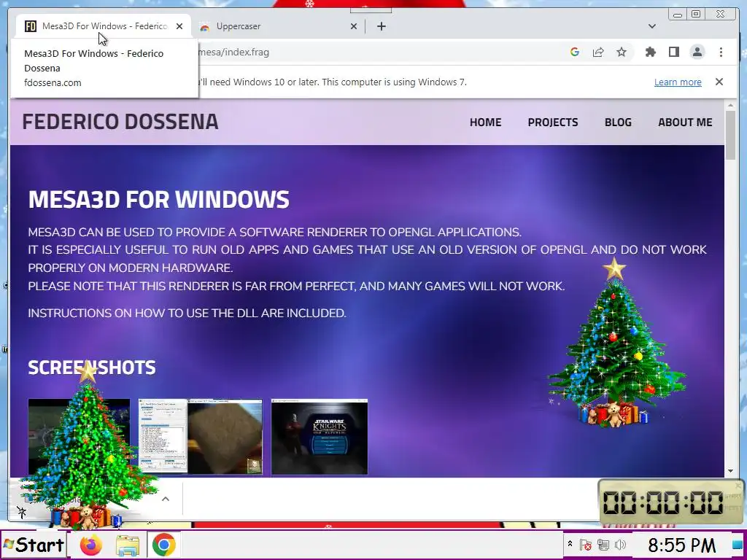Screen dimensions: 747x560
Task: Open the middle screenshot with settings dialog
Action: pyautogui.click(x=201, y=437)
